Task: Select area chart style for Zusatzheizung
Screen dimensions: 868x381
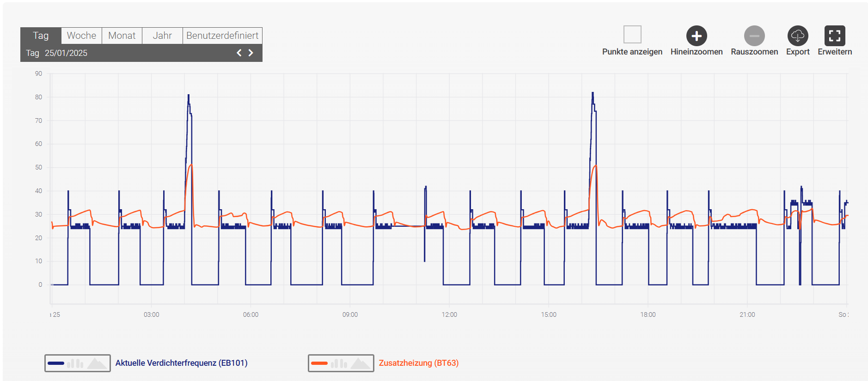Action: (x=360, y=363)
